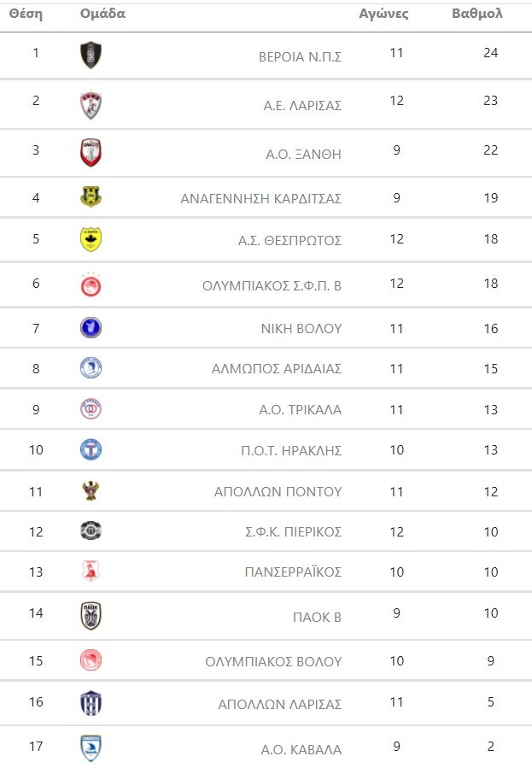Sort by the Βαθμολ column header
The width and height of the screenshot is (532, 768).
476,14
